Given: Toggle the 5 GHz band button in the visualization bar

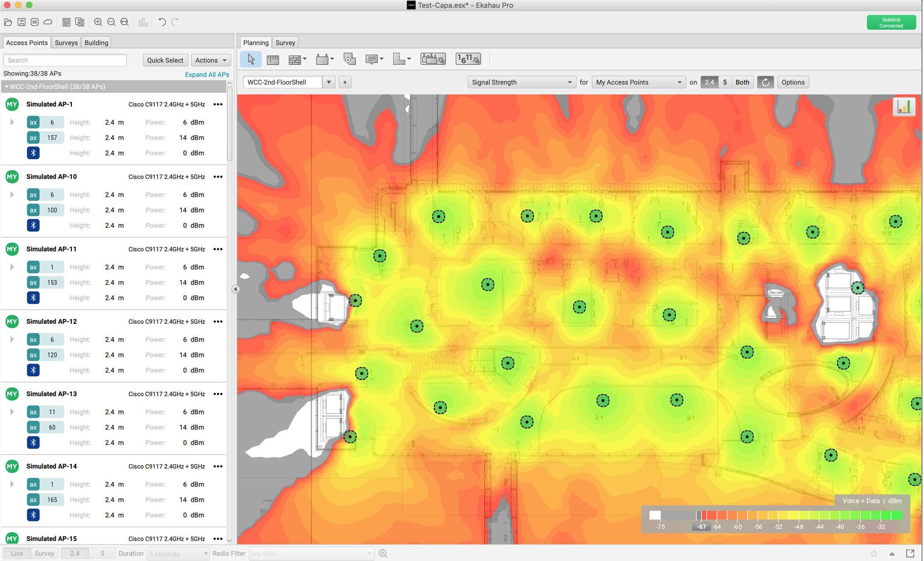Looking at the screenshot, I should (725, 82).
